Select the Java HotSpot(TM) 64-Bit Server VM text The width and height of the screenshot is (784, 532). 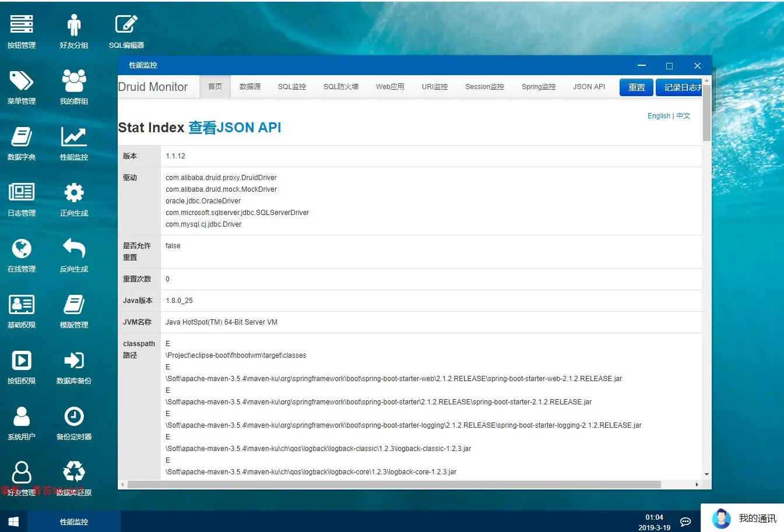coord(222,322)
